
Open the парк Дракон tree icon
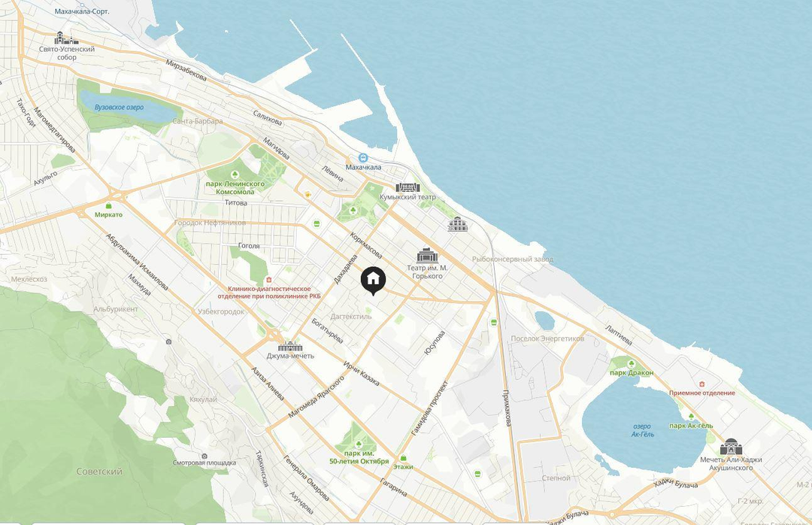click(x=631, y=364)
